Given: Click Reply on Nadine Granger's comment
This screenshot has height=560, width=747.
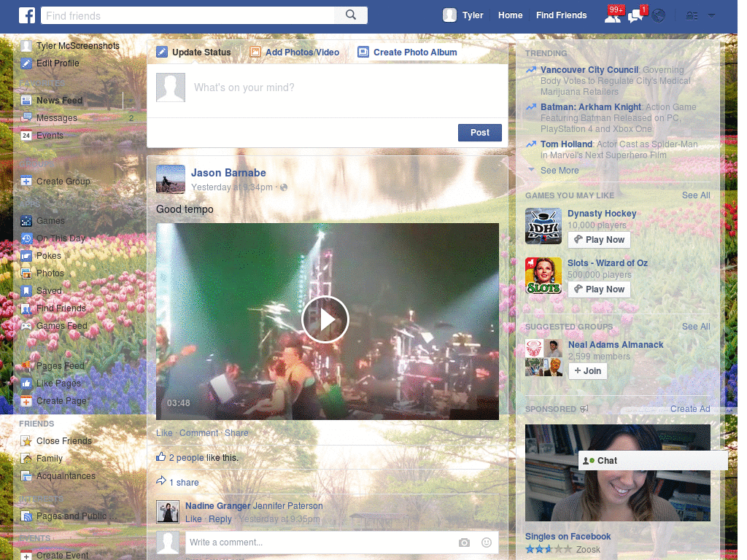Looking at the screenshot, I should [220, 519].
